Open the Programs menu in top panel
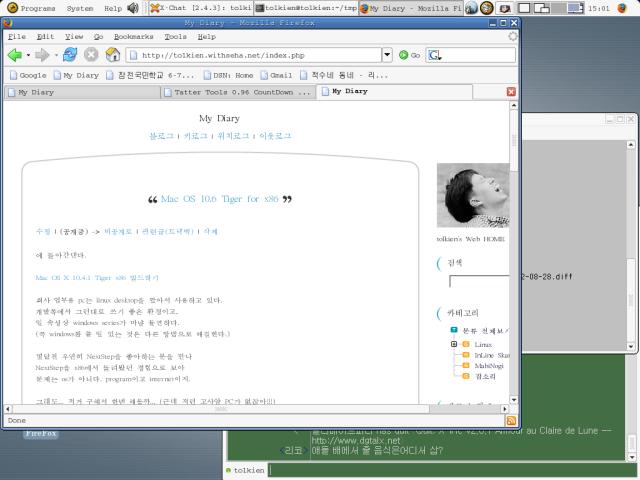 32,8
